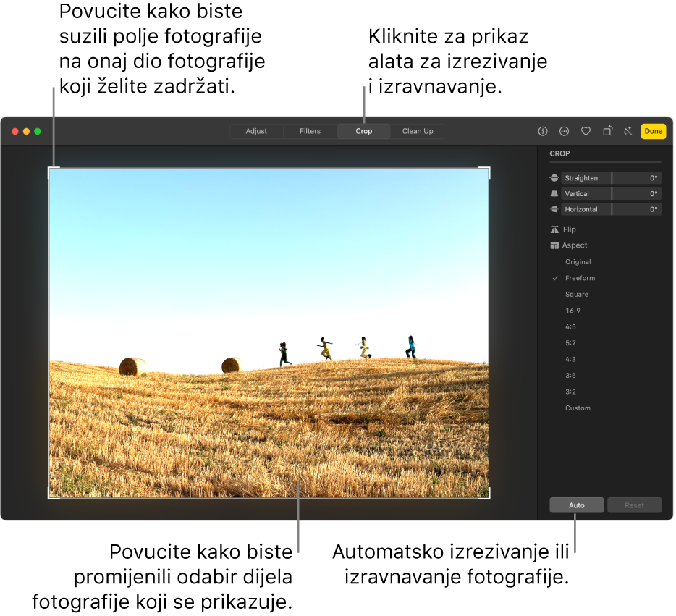This screenshot has width=676, height=616.
Task: Click the Flip label
Action: [569, 229]
